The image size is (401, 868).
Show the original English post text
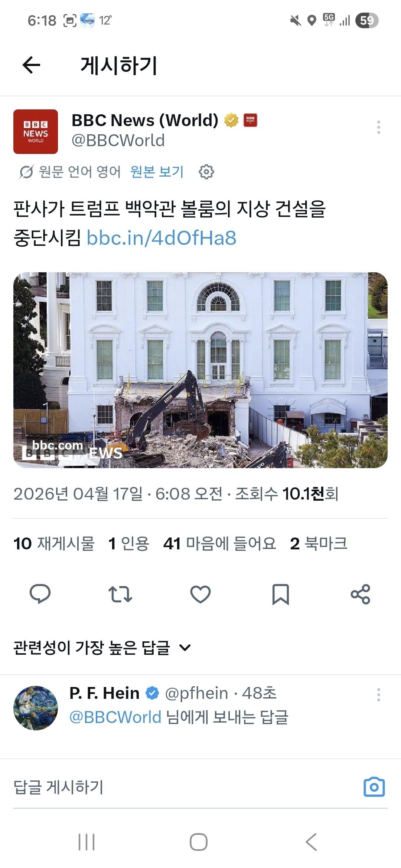pos(157,172)
